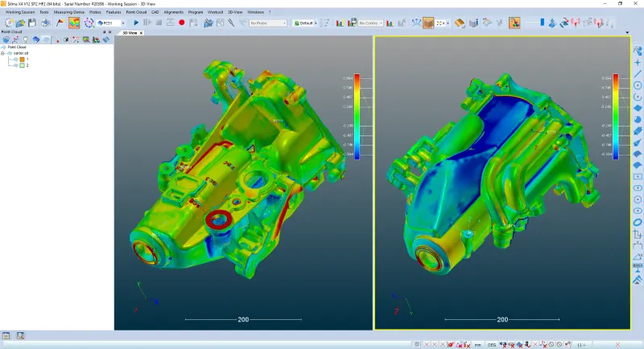The width and height of the screenshot is (644, 349).
Task: Select the circle feature icon in right sidebar
Action: pyautogui.click(x=638, y=85)
